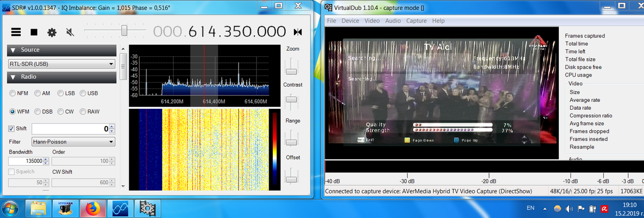Open SDR# configuration gear icon
The width and height of the screenshot is (644, 218).
52,32
